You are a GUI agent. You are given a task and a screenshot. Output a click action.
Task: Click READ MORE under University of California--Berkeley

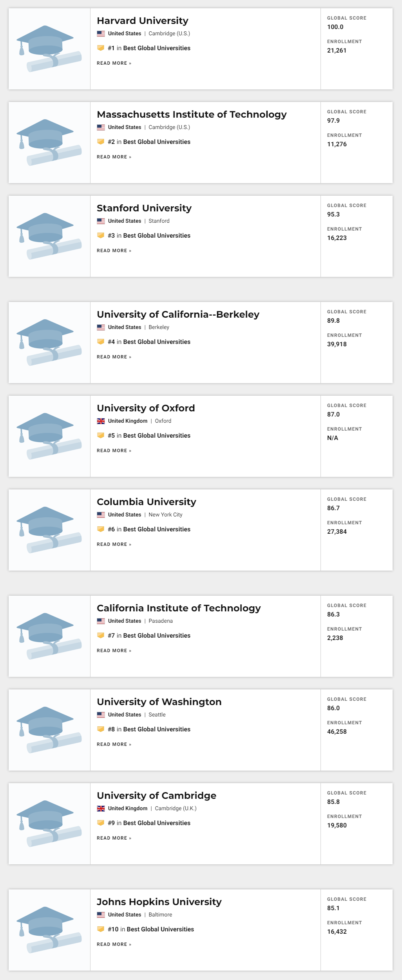point(114,357)
